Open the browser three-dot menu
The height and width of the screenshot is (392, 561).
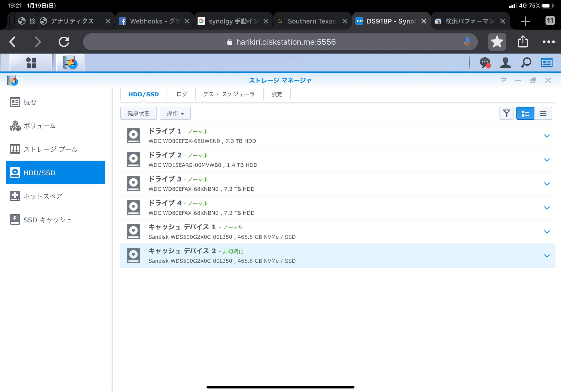[x=549, y=42]
